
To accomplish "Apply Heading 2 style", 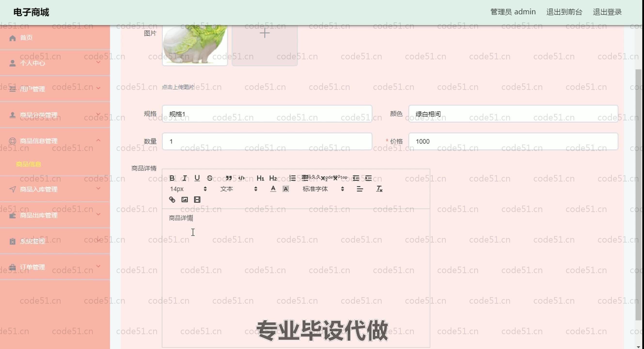I will (x=273, y=178).
